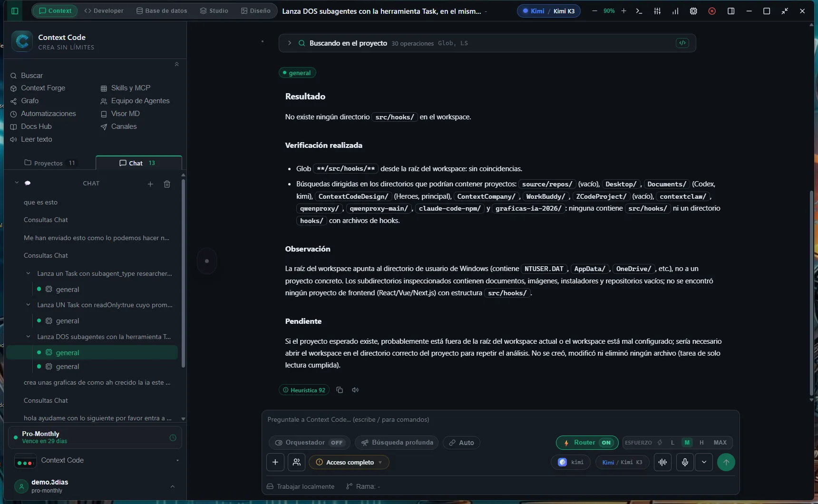Read response aloud with speaker icon

tap(355, 390)
